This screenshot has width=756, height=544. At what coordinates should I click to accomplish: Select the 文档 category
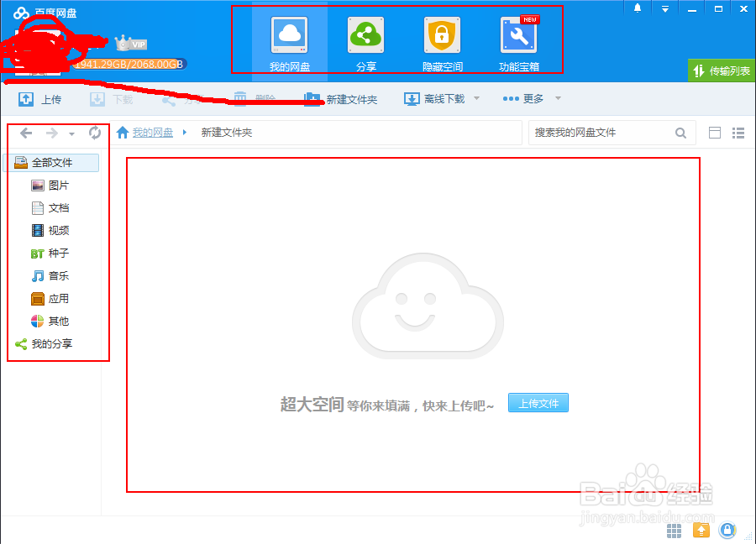tap(50, 208)
